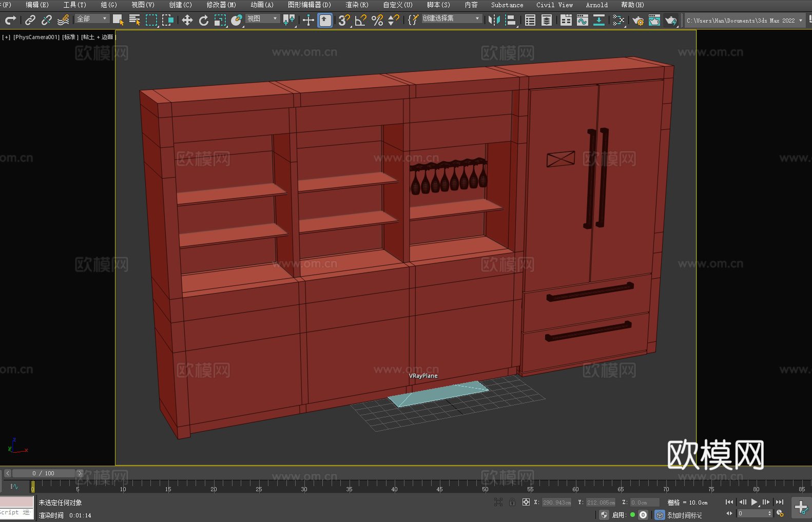The image size is (812, 522).
Task: Open Schematic View icon
Action: point(618,21)
